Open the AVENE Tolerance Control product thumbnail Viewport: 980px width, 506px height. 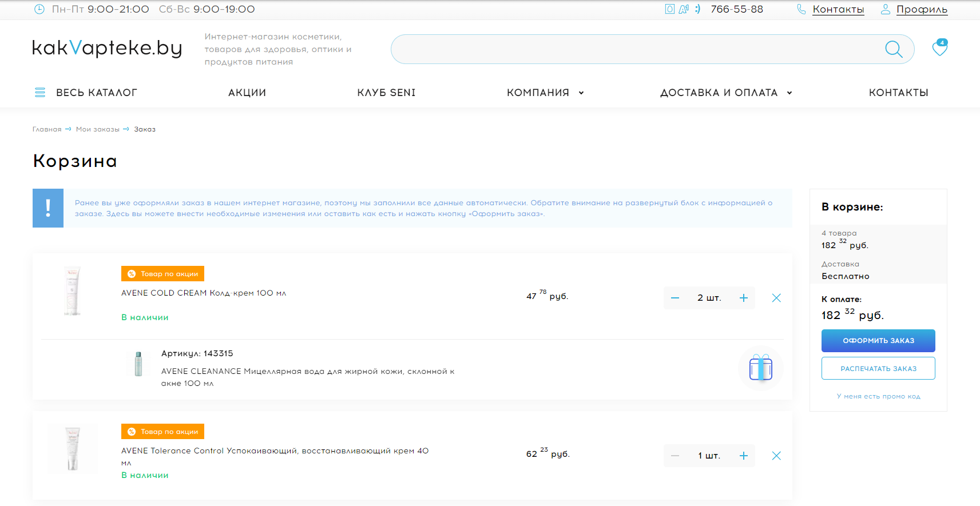(72, 448)
